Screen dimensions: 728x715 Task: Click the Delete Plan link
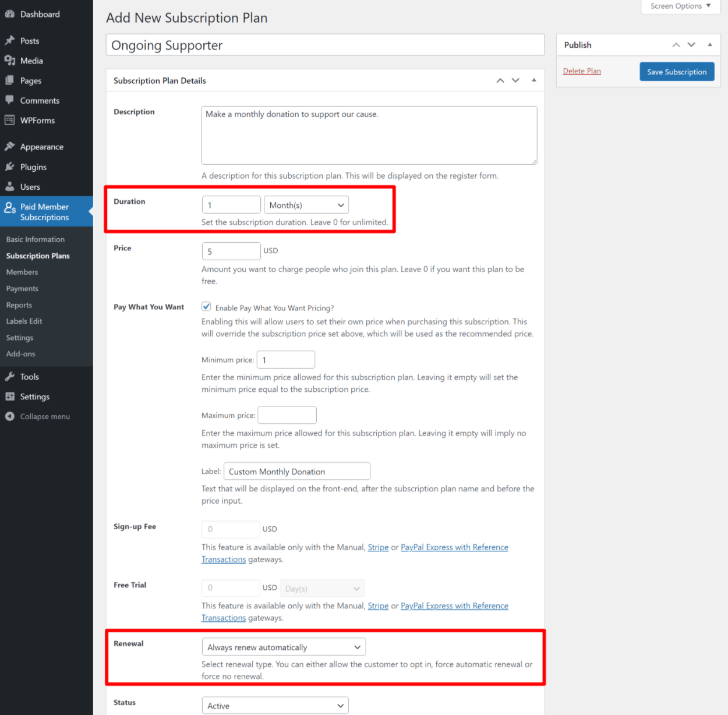pyautogui.click(x=582, y=71)
